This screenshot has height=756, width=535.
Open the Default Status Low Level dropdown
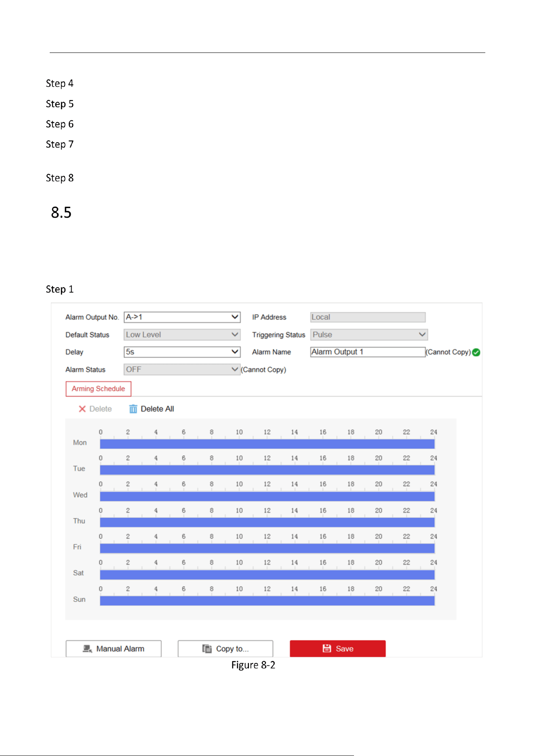(x=182, y=334)
